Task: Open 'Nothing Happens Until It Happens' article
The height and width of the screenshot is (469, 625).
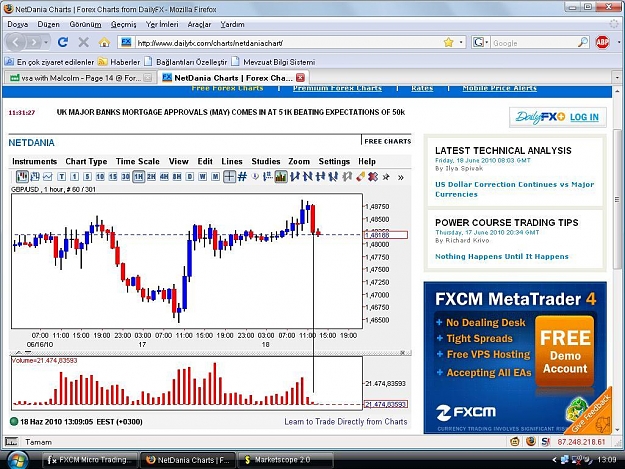Action: click(501, 256)
